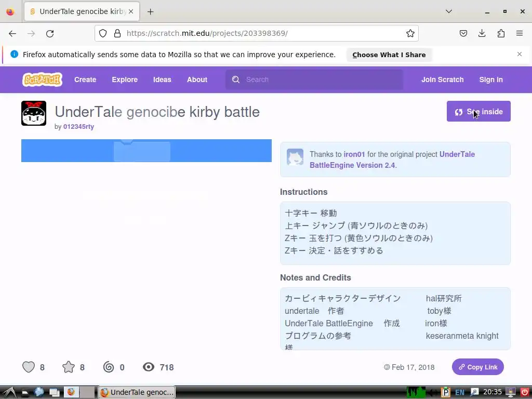
Task: Click the red power button in the tray
Action: [x=525, y=393]
